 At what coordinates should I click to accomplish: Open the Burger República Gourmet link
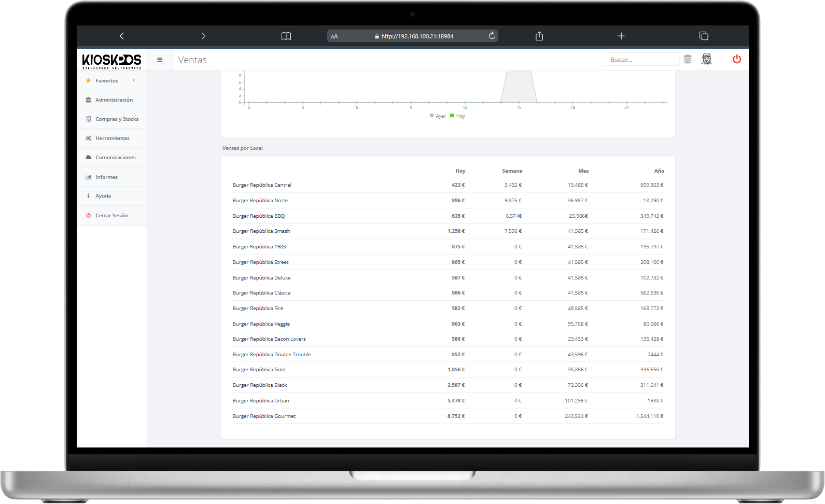point(264,416)
